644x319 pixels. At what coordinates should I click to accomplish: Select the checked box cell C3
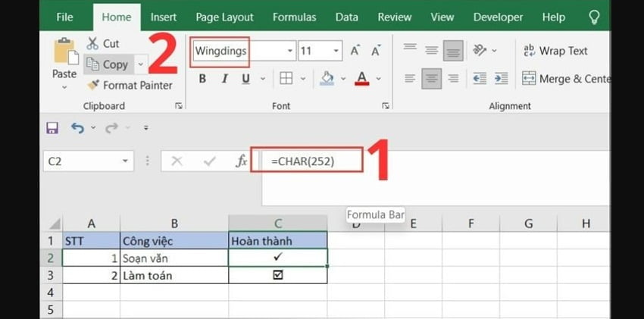278,275
